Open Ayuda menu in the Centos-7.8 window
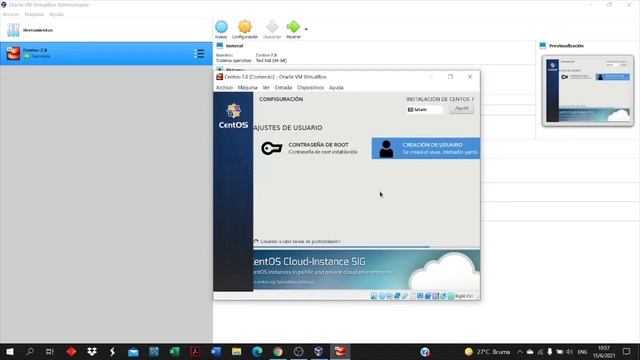The height and width of the screenshot is (360, 640). coord(336,88)
